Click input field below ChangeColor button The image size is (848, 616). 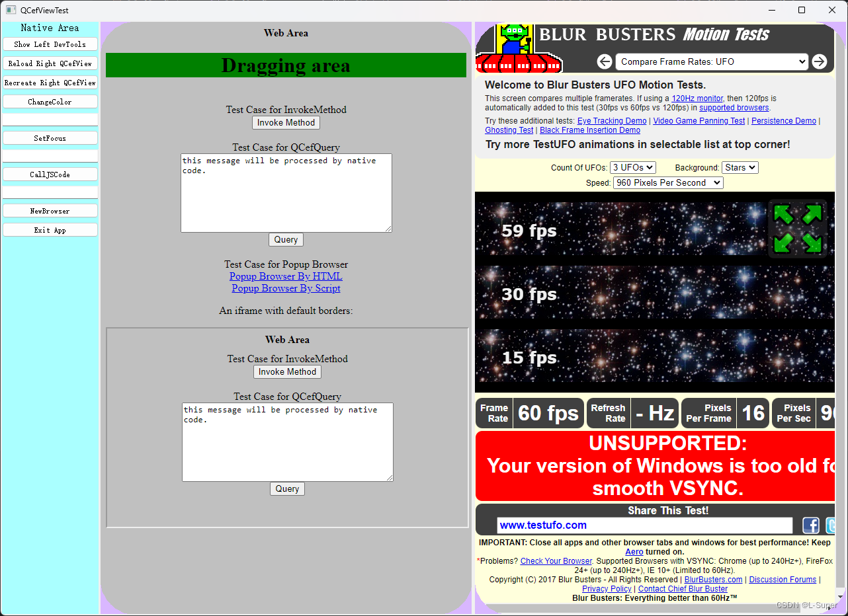click(x=50, y=120)
